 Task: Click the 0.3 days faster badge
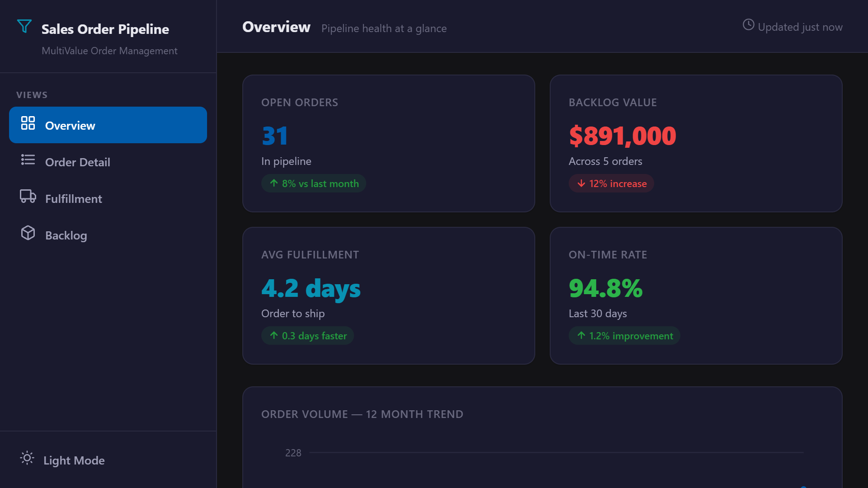point(307,336)
